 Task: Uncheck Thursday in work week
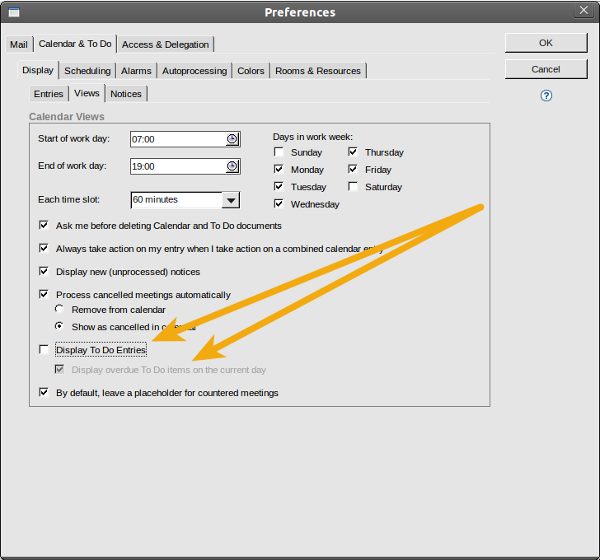click(353, 152)
